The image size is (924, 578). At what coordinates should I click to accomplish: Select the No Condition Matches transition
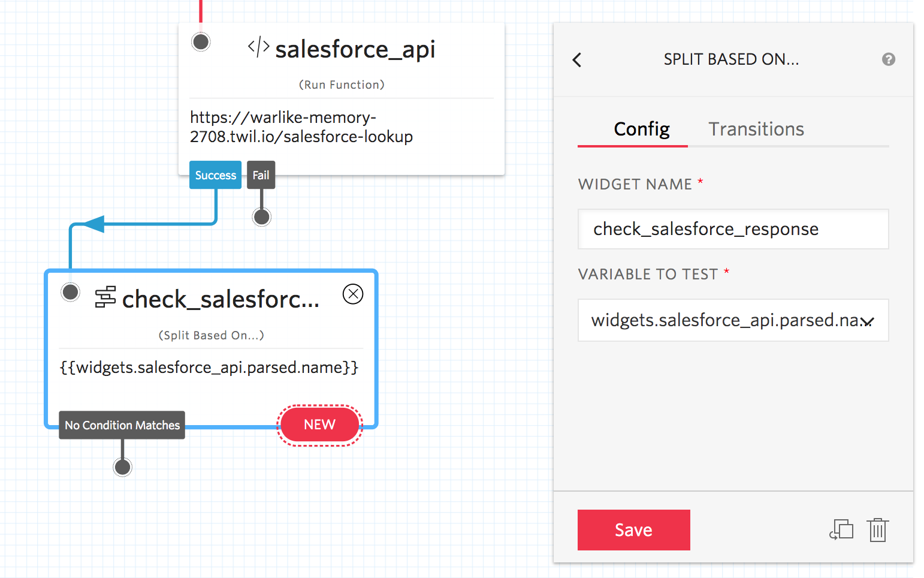point(122,425)
